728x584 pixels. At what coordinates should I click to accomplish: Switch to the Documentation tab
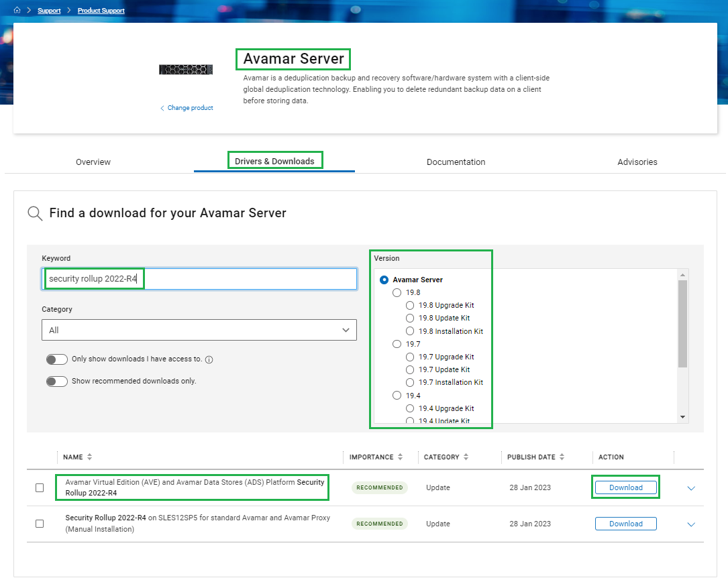(456, 162)
